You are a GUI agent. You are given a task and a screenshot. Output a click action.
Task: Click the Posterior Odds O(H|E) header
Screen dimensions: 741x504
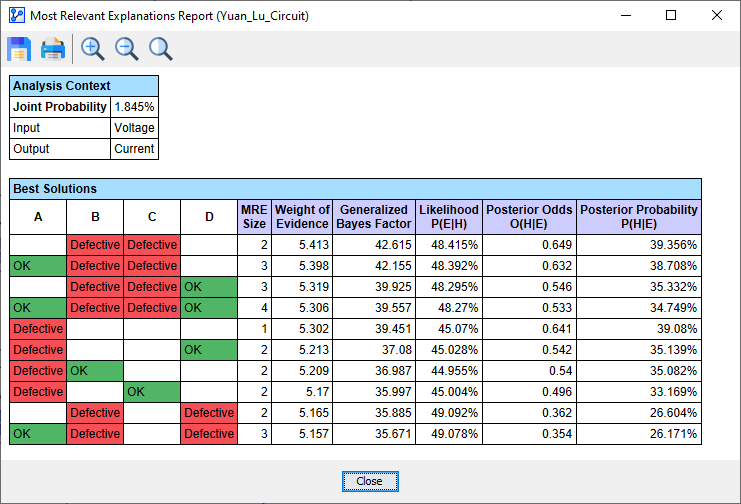click(529, 216)
